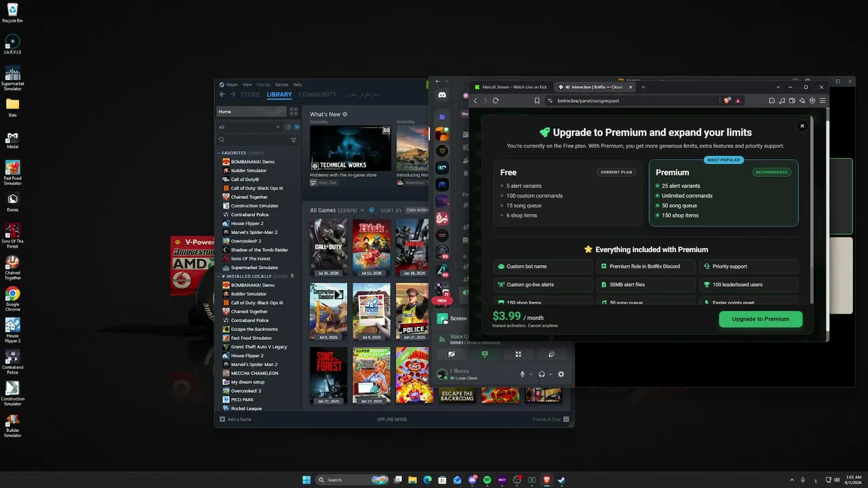The height and width of the screenshot is (488, 868).
Task: Click the Upgrade to Premium button
Action: coord(760,319)
